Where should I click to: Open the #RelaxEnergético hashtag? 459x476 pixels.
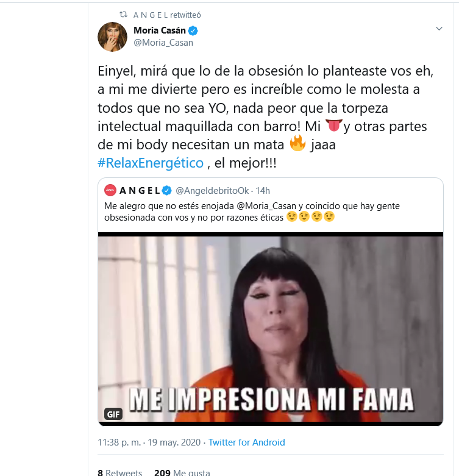click(x=151, y=163)
